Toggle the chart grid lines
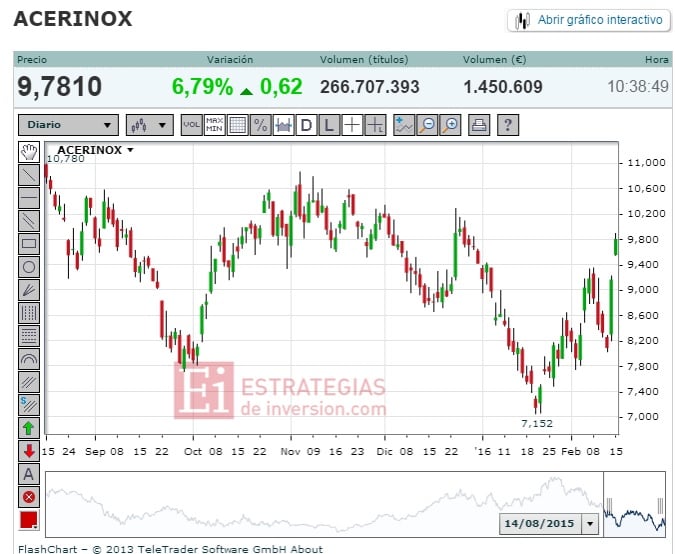 coord(238,125)
